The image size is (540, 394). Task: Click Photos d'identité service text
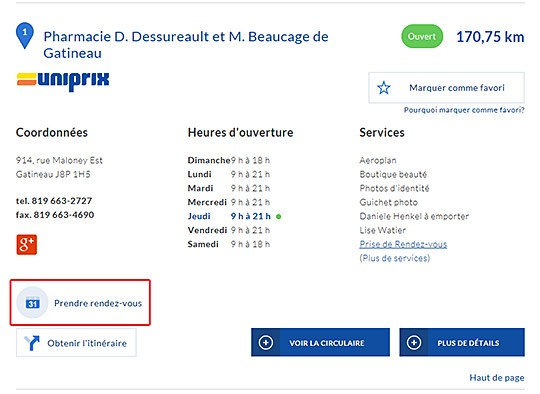394,188
